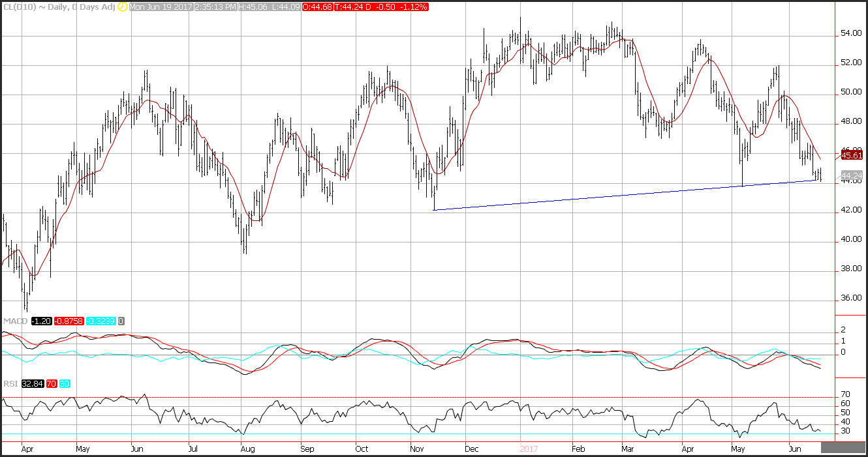Click the gray MACD zero line box
Screen dimensions: 868x457
[x=121, y=321]
